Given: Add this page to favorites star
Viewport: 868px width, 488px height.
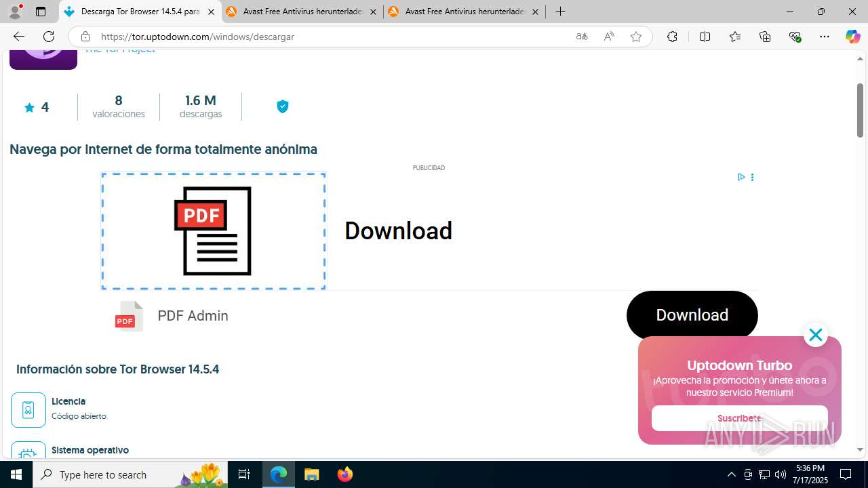Looking at the screenshot, I should tap(636, 37).
